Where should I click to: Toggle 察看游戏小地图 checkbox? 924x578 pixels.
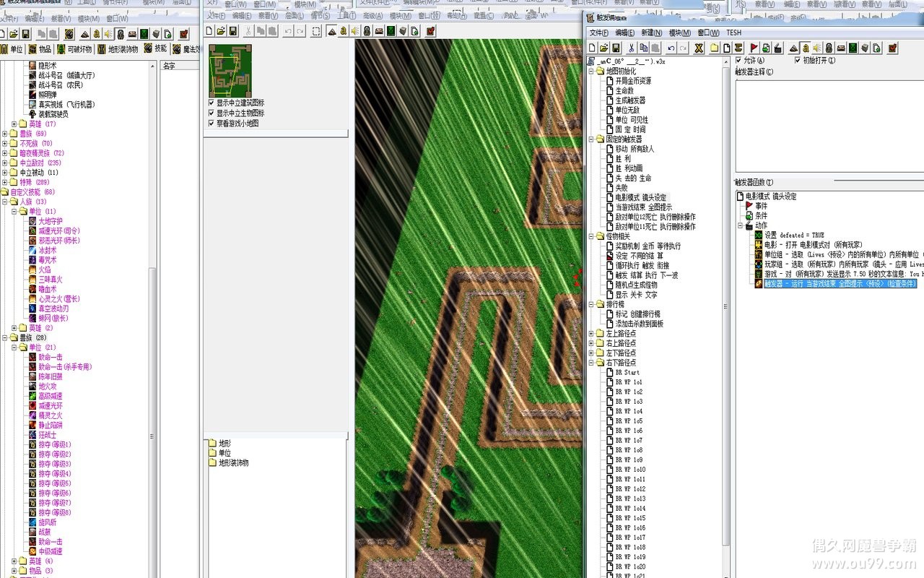[211, 124]
